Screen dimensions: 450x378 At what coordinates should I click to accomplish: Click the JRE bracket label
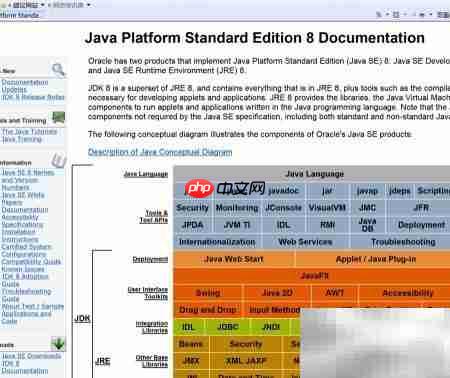coord(103,361)
